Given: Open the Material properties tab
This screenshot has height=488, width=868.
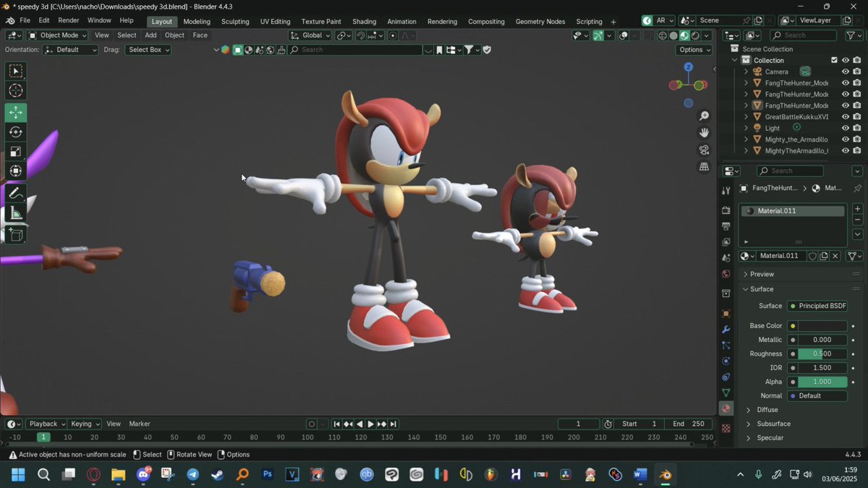Looking at the screenshot, I should (726, 408).
